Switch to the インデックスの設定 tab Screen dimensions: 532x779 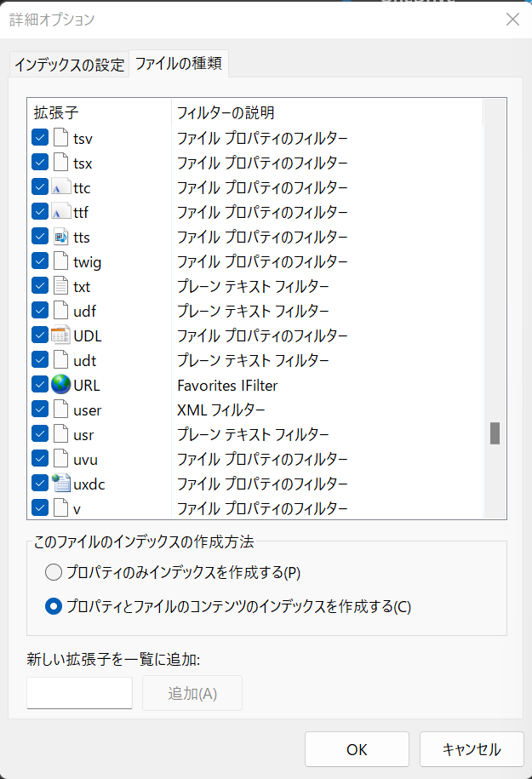[x=69, y=65]
